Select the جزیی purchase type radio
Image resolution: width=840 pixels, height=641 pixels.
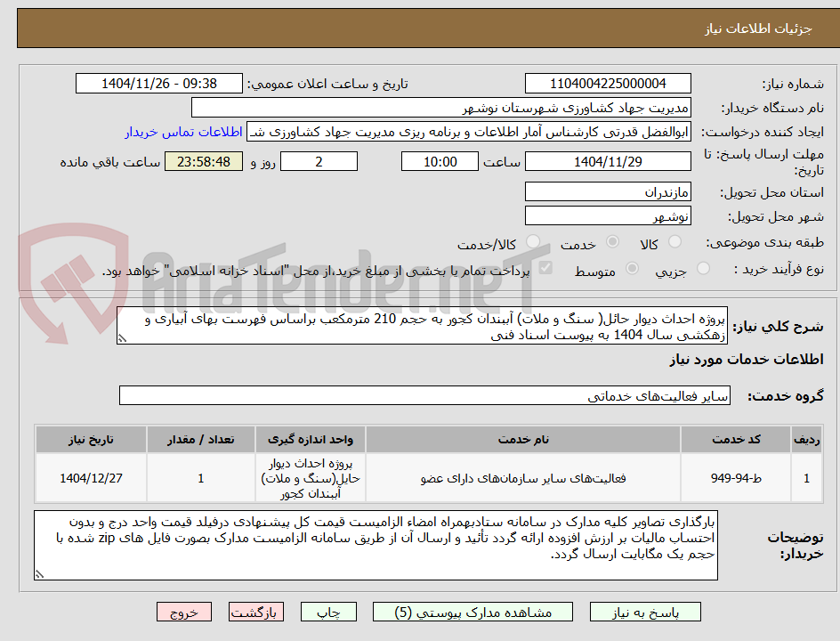[x=703, y=268]
